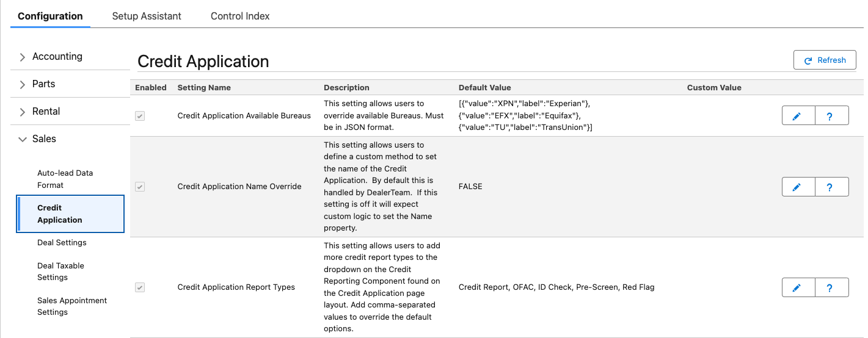
Task: Open help for Credit Application Available Bureaus
Action: [x=832, y=115]
